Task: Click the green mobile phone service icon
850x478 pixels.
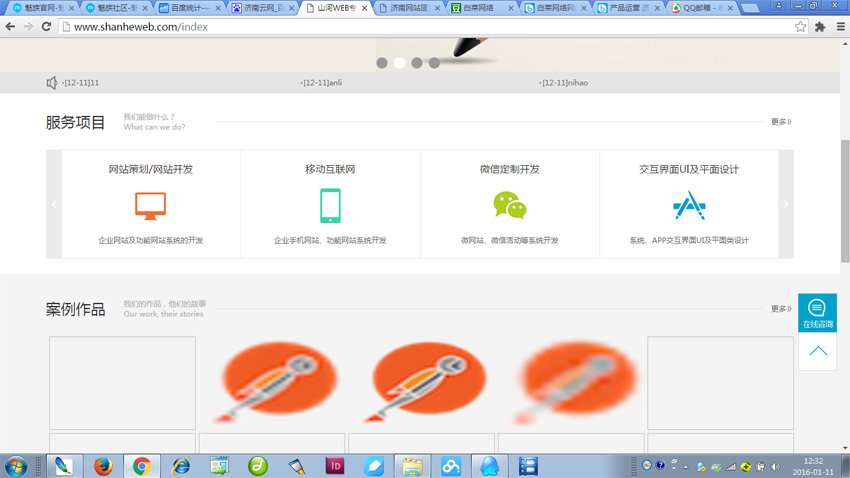Action: pos(330,205)
